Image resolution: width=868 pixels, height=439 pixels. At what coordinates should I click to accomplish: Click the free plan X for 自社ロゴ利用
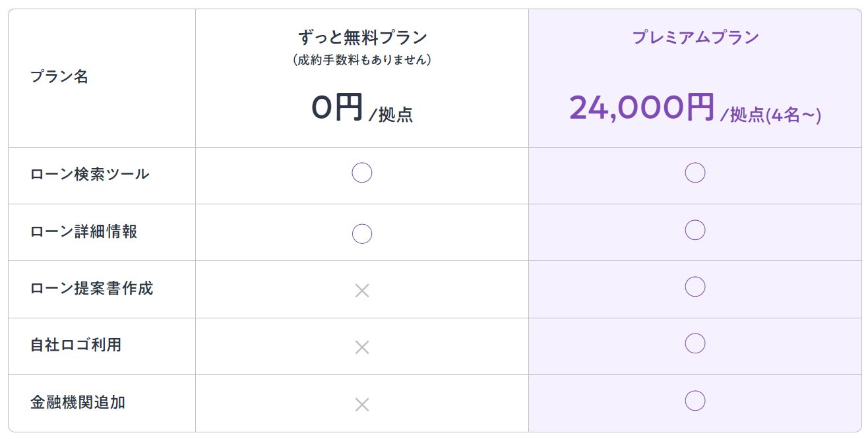[362, 347]
